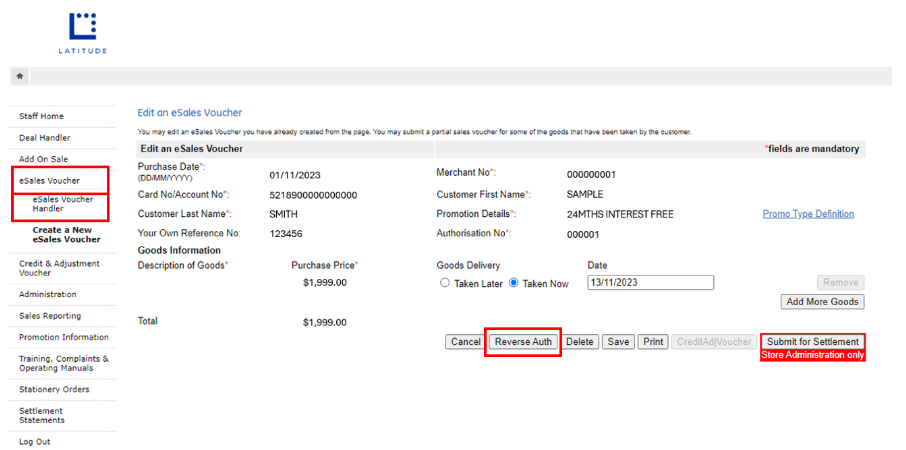Click the goods delivery date field

(x=649, y=283)
